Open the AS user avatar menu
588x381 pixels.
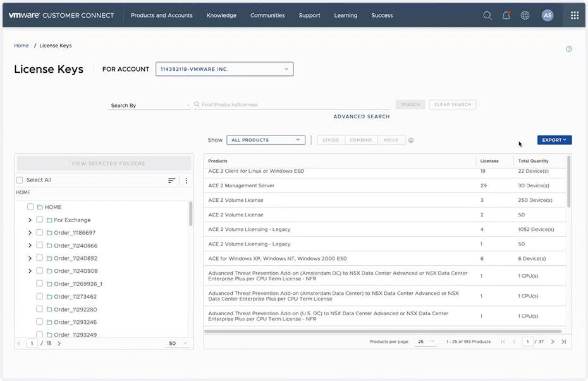[548, 15]
